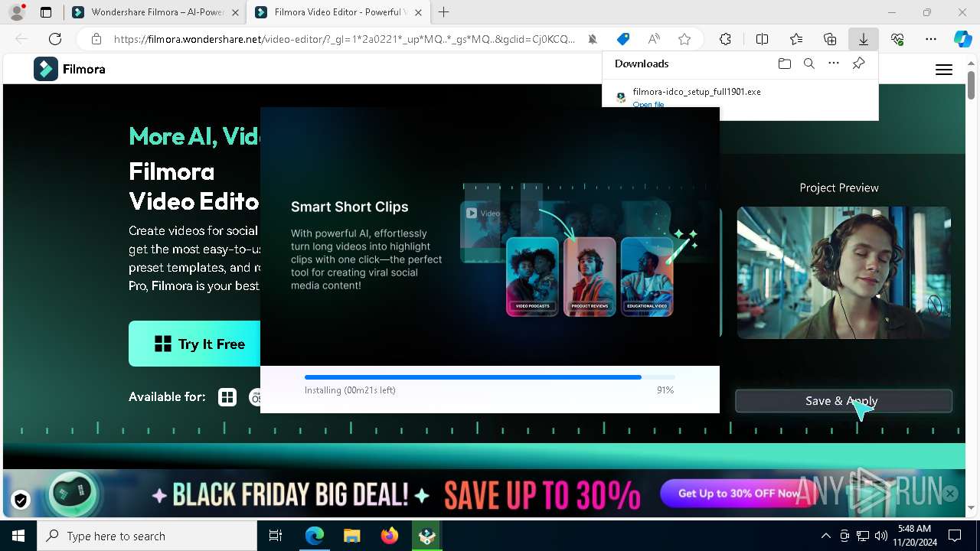The width and height of the screenshot is (980, 551).
Task: Click the Windows platform icon beside Available for
Action: click(x=227, y=397)
